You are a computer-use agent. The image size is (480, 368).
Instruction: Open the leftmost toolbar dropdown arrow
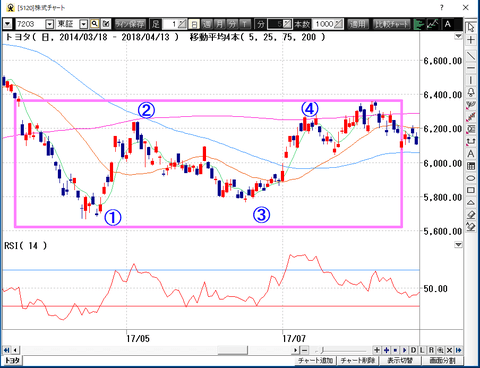8,24
